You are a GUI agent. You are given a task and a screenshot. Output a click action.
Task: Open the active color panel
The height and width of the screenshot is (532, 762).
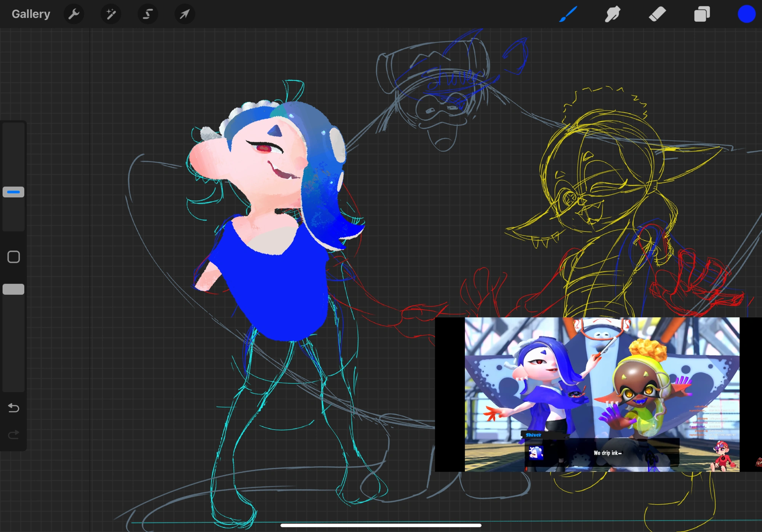point(747,14)
